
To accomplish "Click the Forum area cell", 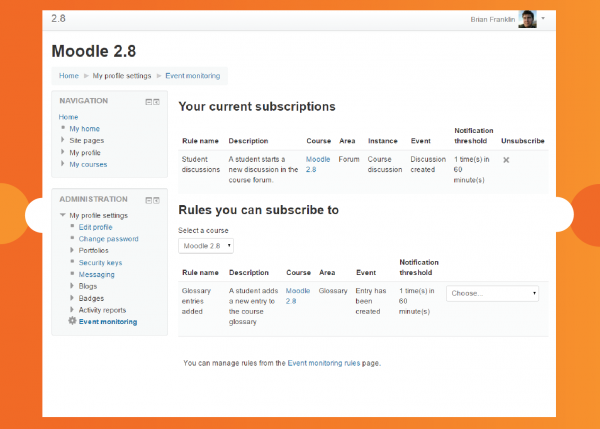I will (349, 159).
